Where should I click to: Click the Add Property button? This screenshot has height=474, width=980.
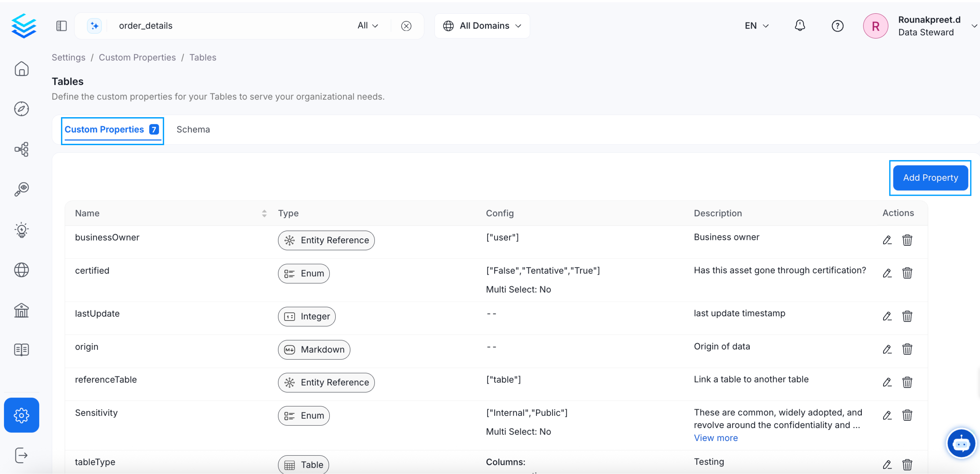(930, 178)
